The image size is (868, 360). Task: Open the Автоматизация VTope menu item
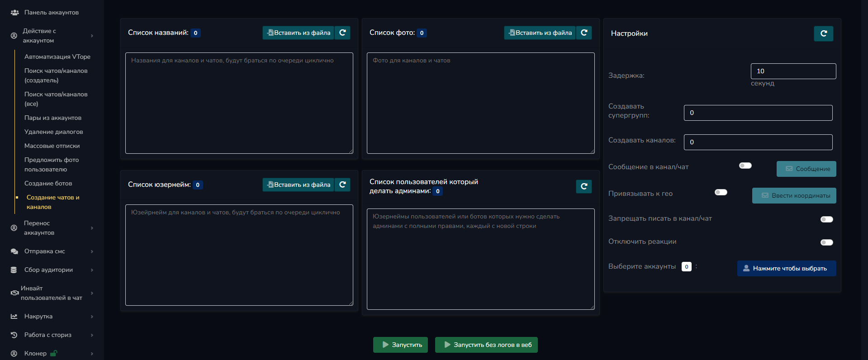(x=57, y=57)
